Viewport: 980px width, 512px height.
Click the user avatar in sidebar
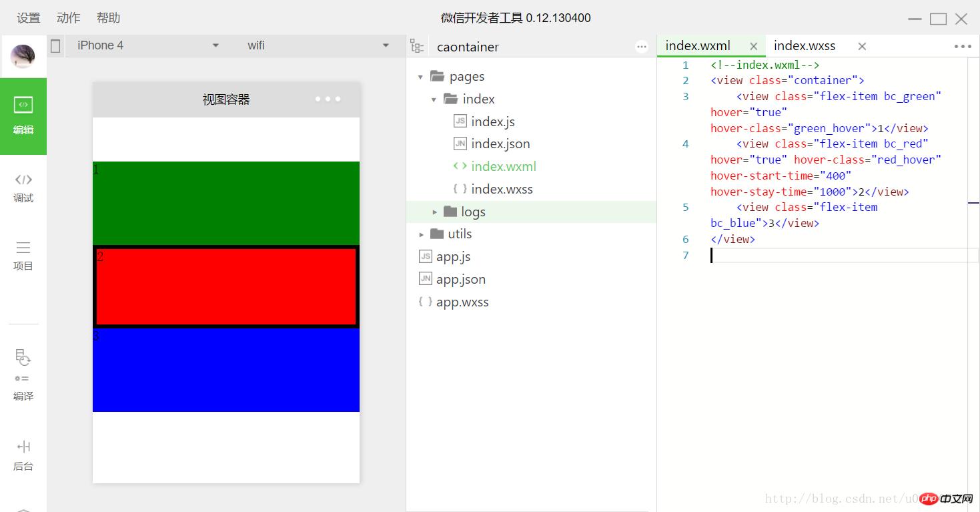[x=23, y=57]
